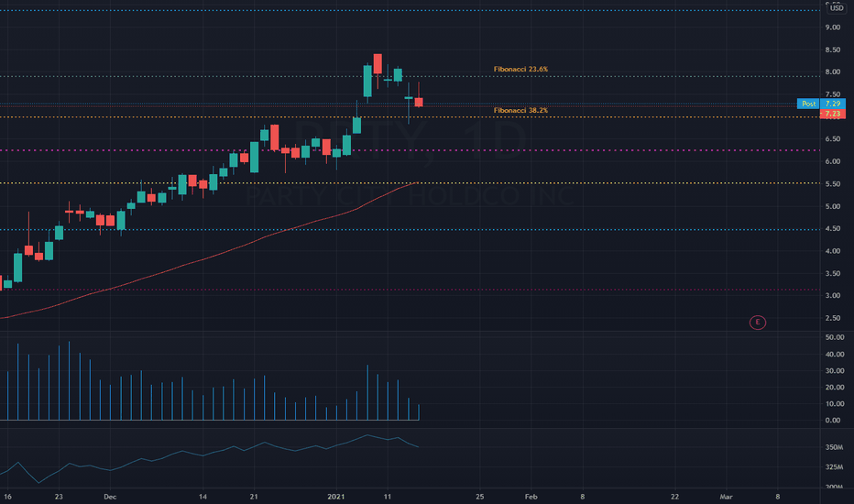Click the 50.00 volume axis label

click(x=835, y=338)
